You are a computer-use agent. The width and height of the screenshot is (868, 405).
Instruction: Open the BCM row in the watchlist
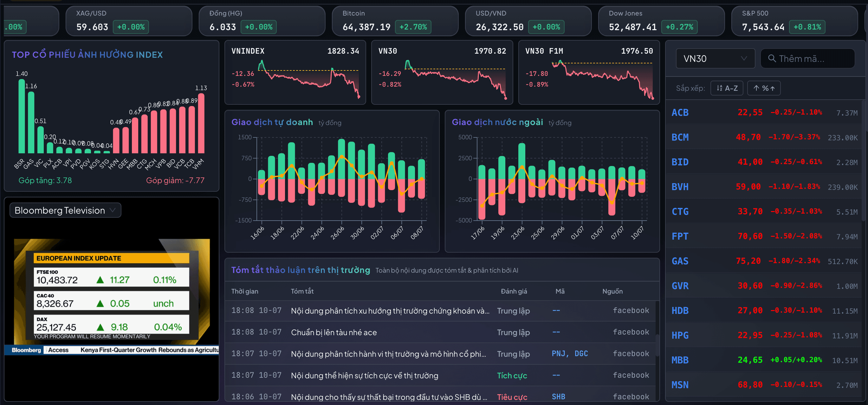pyautogui.click(x=764, y=137)
